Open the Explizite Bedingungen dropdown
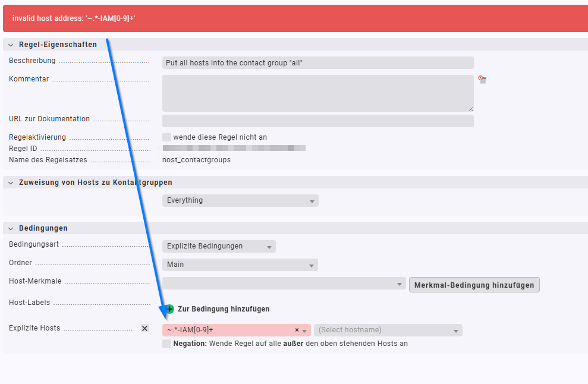The image size is (588, 384). [x=219, y=247]
